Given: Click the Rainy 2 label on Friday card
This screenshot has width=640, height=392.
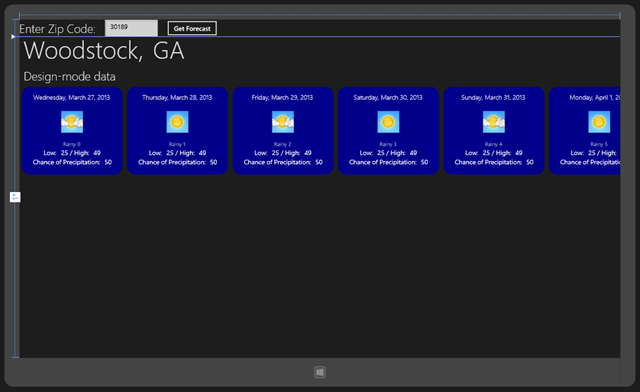Looking at the screenshot, I should pyautogui.click(x=282, y=144).
